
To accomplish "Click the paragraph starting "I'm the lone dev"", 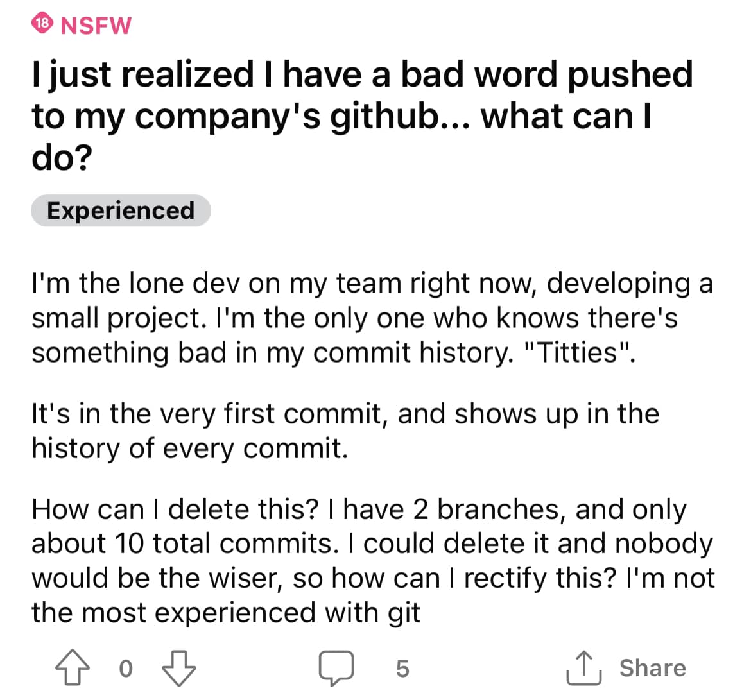I will pos(372,318).
